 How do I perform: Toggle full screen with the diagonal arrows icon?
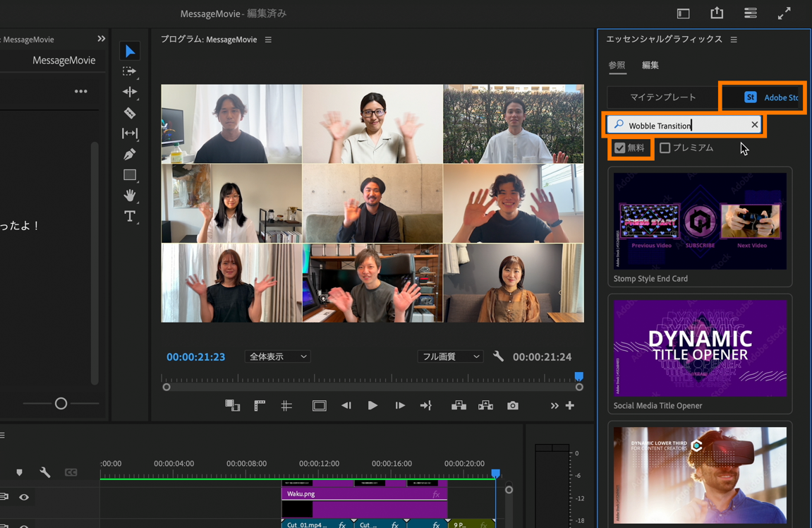coord(784,13)
